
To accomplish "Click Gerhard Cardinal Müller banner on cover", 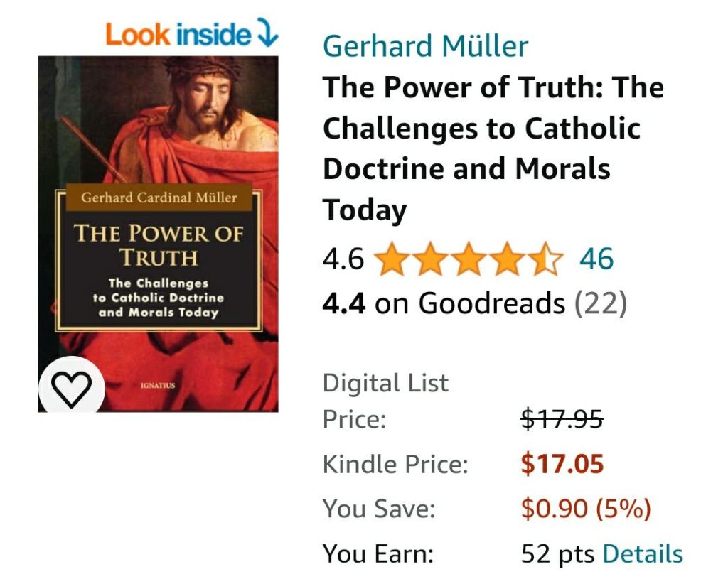I will pyautogui.click(x=158, y=198).
